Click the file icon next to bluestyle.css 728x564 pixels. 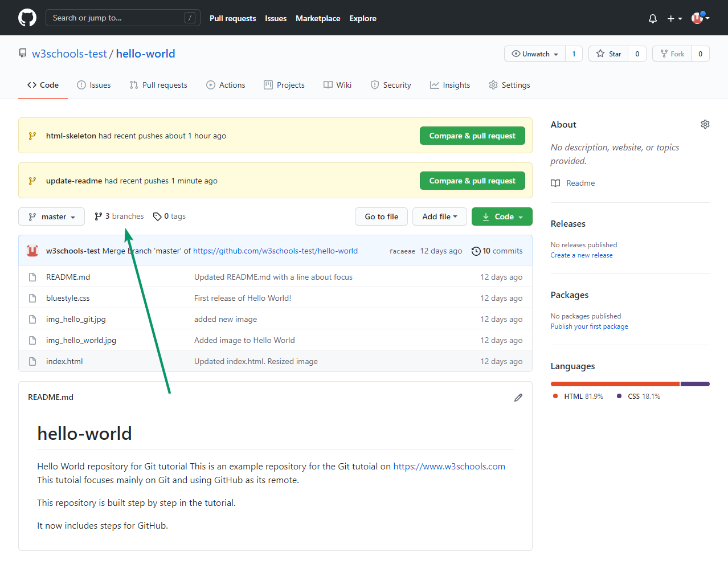click(x=32, y=297)
